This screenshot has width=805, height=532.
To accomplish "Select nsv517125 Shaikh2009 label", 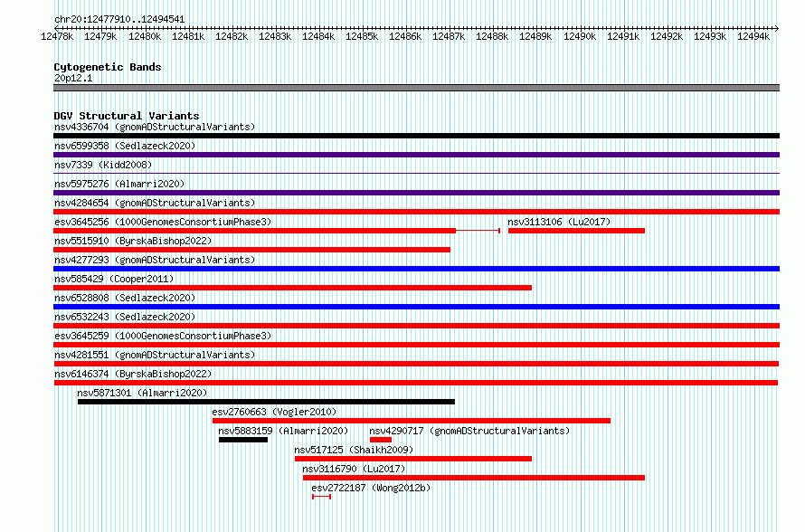I will [354, 450].
